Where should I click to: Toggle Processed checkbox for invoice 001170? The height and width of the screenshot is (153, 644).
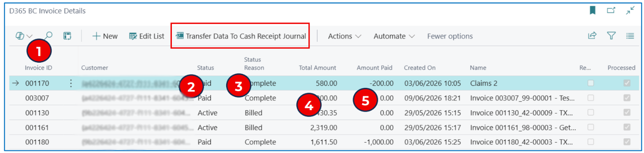(x=627, y=83)
